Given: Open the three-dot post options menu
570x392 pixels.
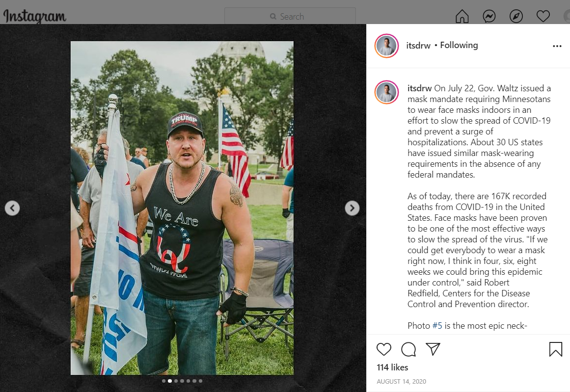Looking at the screenshot, I should 557,46.
